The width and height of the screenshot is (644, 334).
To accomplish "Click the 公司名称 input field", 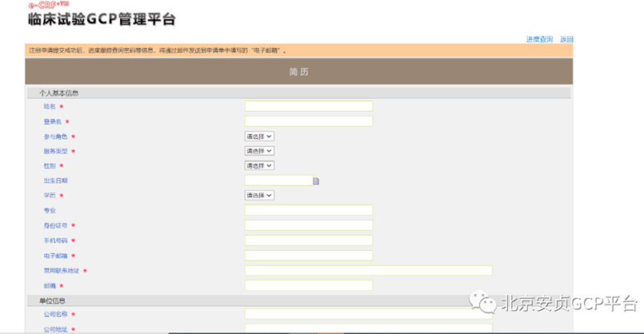I will coord(369,314).
